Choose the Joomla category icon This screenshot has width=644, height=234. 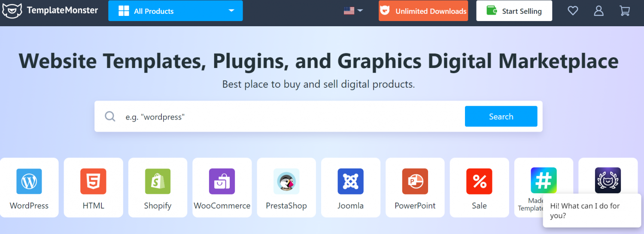[x=350, y=181]
